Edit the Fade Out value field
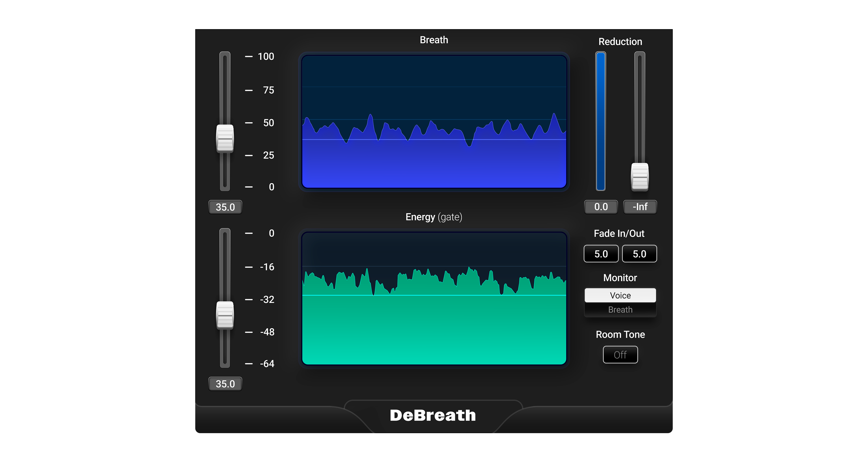 [639, 254]
